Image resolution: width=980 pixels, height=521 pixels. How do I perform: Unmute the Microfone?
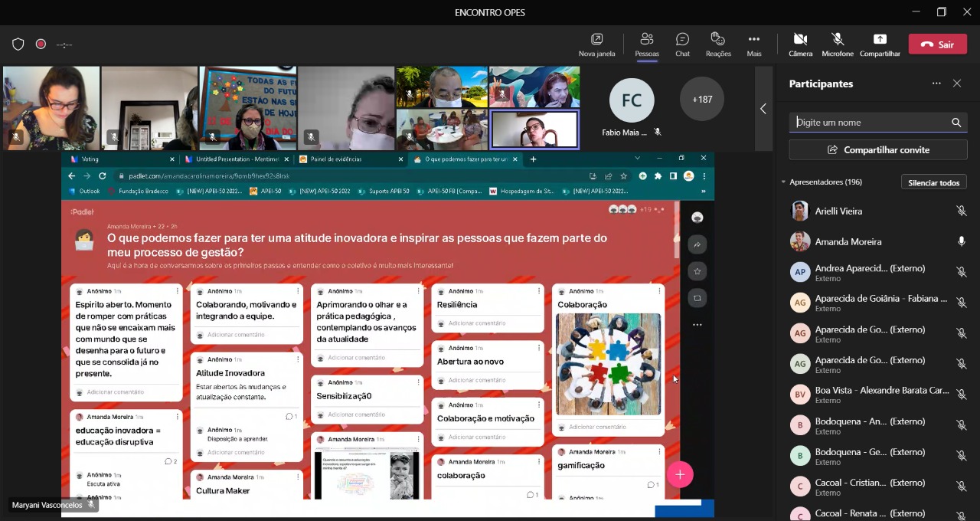click(837, 44)
